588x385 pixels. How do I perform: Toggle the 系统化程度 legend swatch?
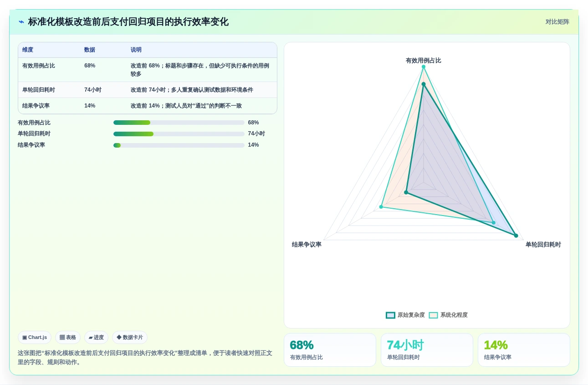coord(433,315)
